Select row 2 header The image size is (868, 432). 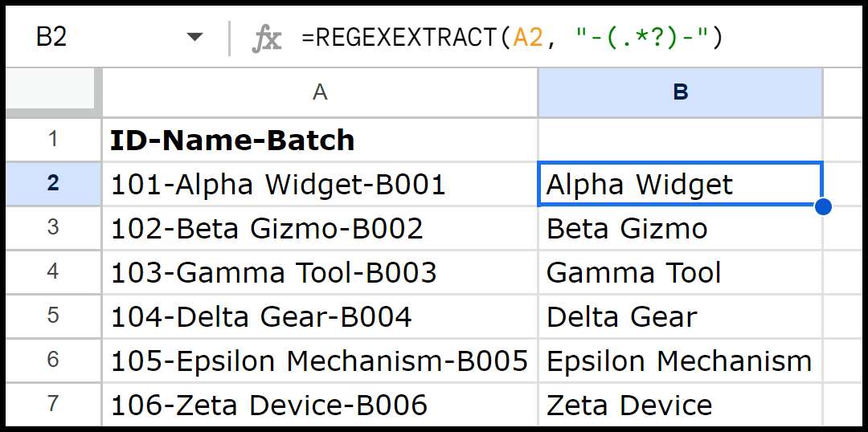pos(54,184)
